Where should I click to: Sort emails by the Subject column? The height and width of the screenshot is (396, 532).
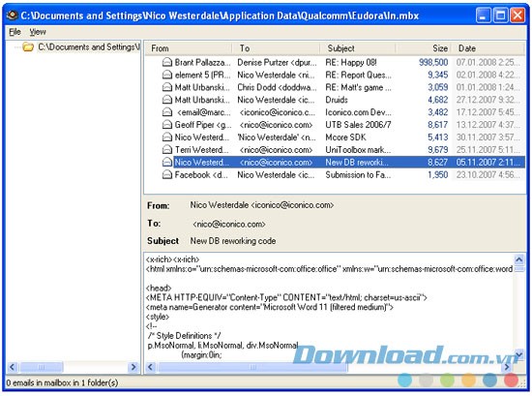(358, 48)
